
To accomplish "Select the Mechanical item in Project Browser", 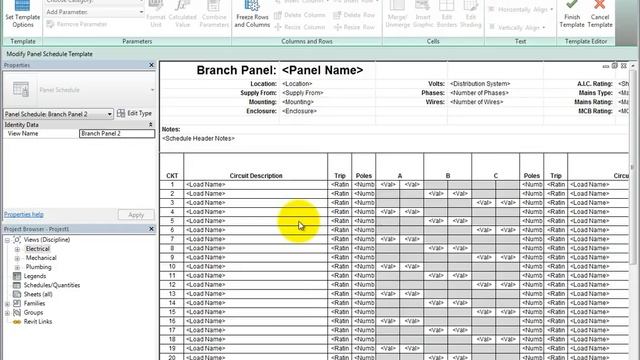I will pos(41,258).
